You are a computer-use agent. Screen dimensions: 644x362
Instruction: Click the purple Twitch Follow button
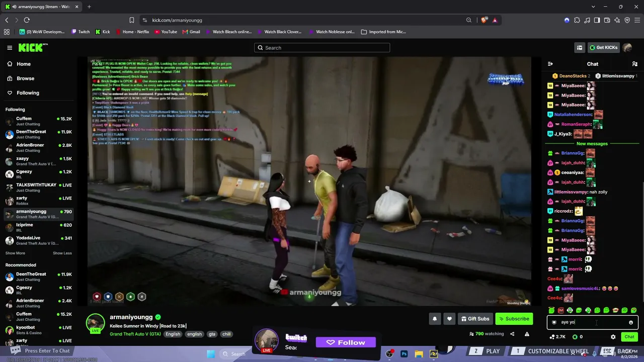coord(346,342)
